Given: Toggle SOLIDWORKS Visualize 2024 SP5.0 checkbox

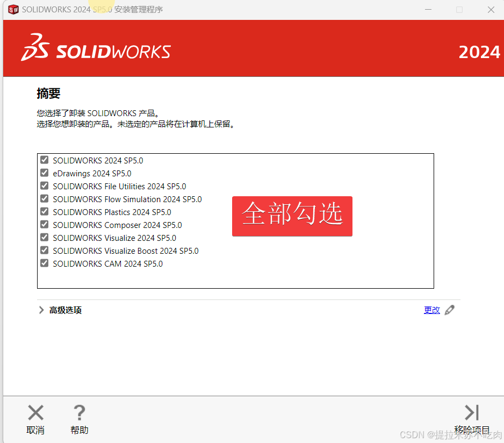Looking at the screenshot, I should pos(45,237).
